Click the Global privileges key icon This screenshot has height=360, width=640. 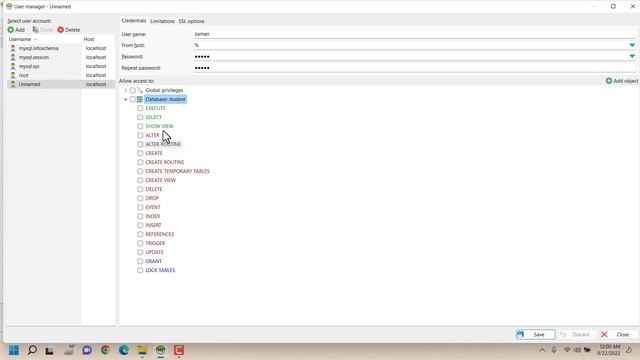tap(140, 90)
